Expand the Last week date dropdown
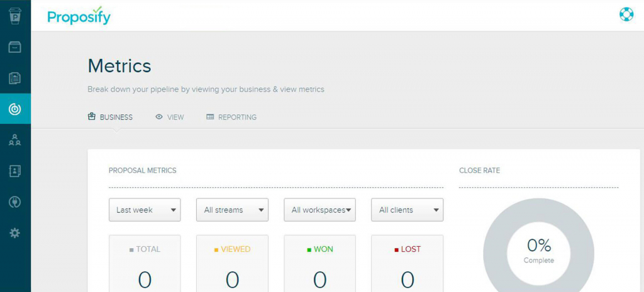This screenshot has height=292, width=644. click(x=145, y=210)
